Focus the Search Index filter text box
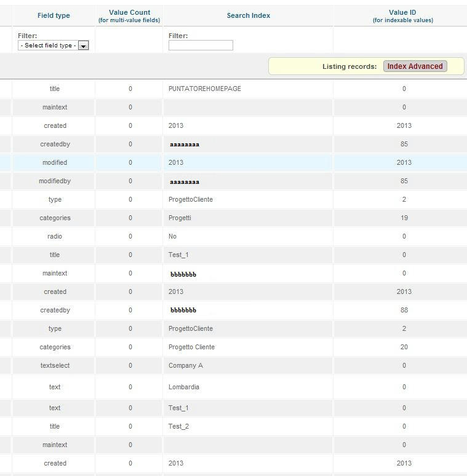This screenshot has width=467, height=476. coord(201,46)
